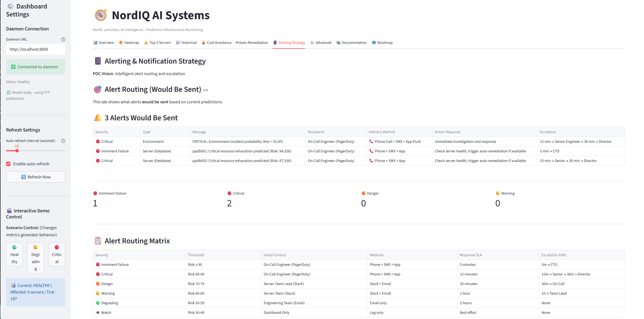The height and width of the screenshot is (319, 644).
Task: Click the auto-refresh interval slider handle
Action: pyautogui.click(x=17, y=151)
